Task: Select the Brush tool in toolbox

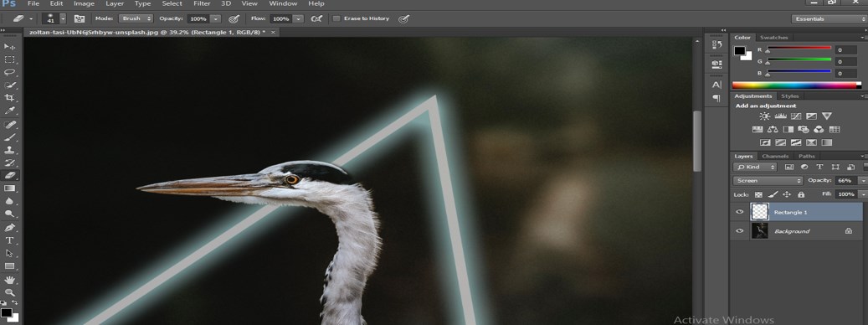Action: pos(9,137)
